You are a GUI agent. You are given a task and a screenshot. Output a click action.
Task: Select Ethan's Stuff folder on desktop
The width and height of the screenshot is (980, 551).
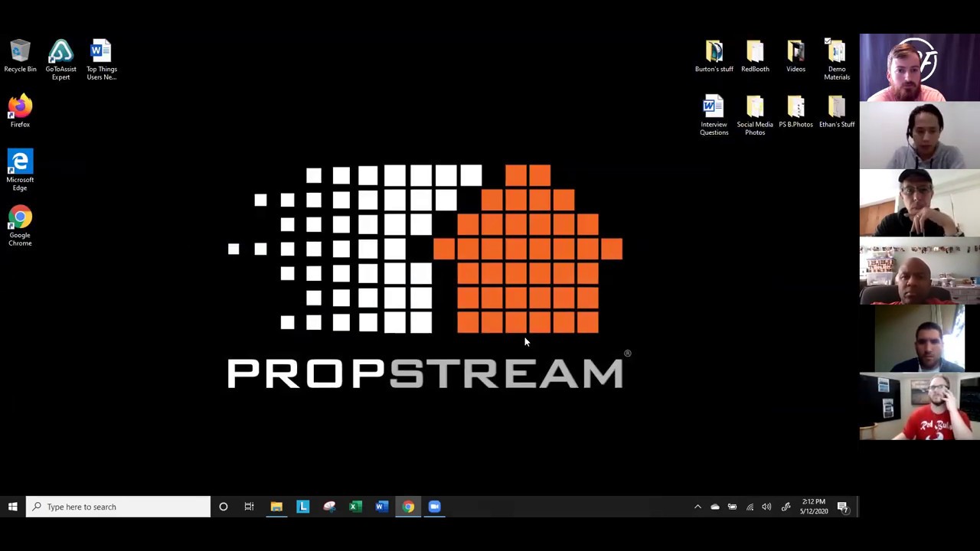pos(836,112)
